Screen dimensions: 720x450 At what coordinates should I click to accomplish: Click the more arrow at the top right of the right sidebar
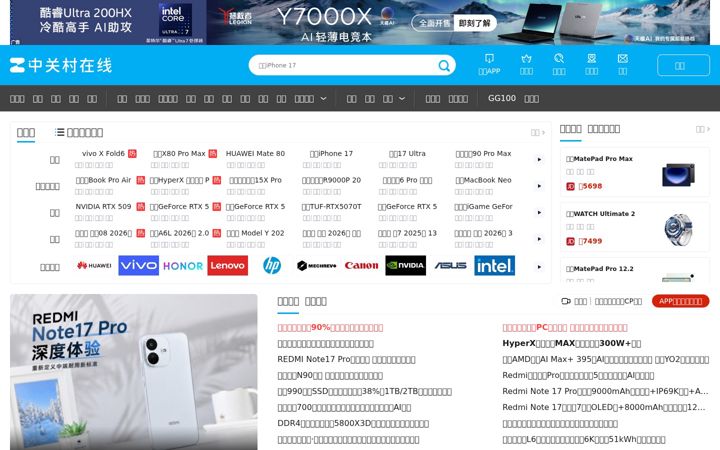click(703, 129)
